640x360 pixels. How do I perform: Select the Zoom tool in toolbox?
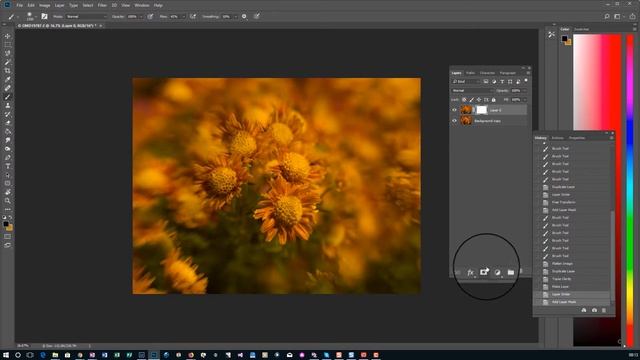coord(7,201)
